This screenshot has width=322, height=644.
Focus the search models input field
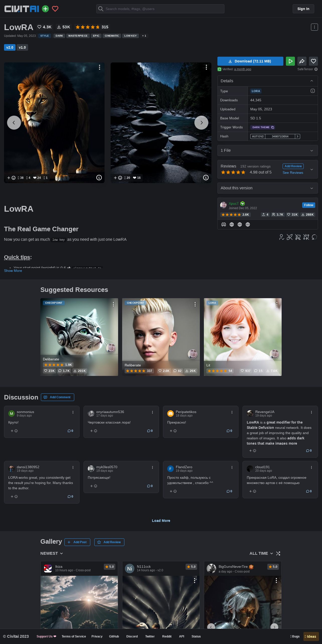[x=160, y=9]
